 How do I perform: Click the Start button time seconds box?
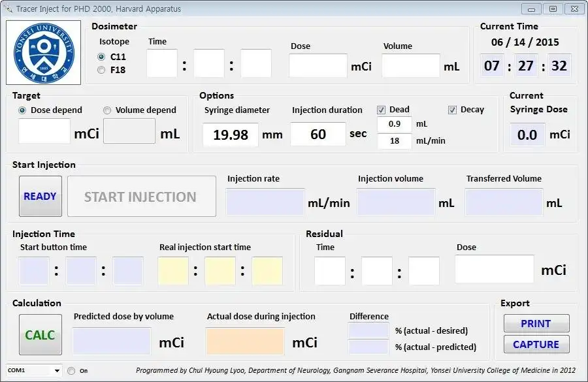click(x=128, y=270)
